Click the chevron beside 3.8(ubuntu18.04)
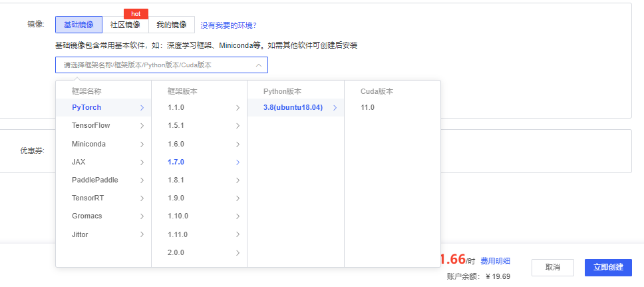The image size is (644, 287). pos(335,108)
